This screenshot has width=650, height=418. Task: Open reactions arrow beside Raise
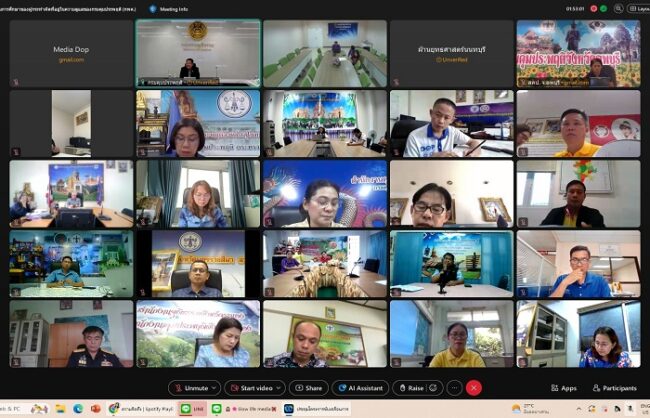coord(433,388)
